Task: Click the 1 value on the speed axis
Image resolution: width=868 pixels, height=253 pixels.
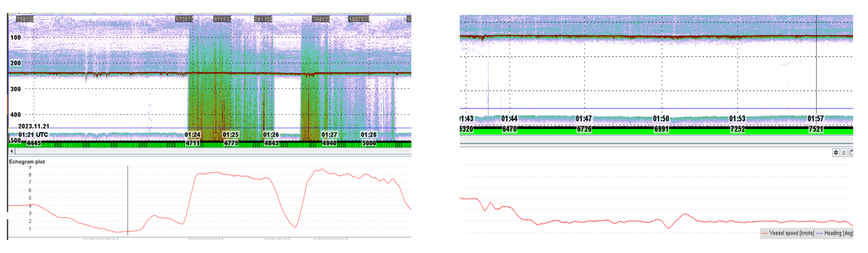Action: click(x=28, y=229)
